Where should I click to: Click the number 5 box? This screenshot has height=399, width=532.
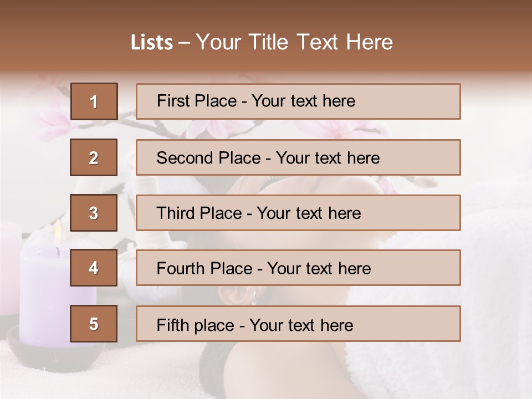pos(94,324)
